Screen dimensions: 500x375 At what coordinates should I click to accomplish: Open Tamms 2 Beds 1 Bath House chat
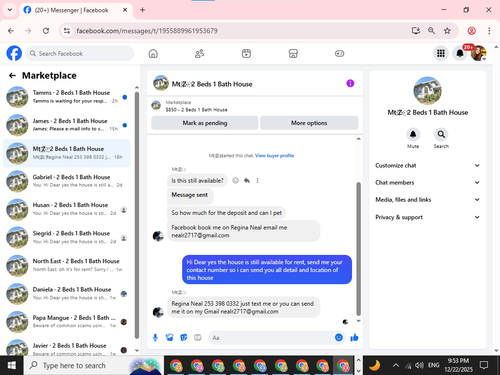[x=67, y=97]
